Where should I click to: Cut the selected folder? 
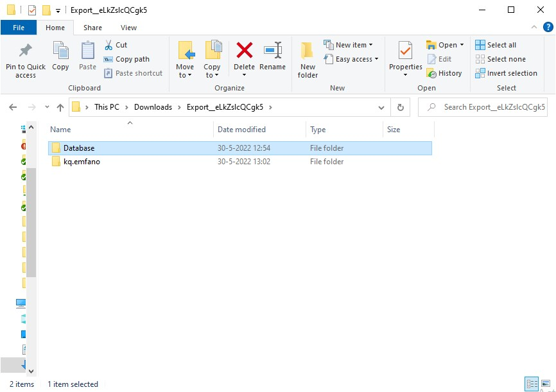pos(116,45)
